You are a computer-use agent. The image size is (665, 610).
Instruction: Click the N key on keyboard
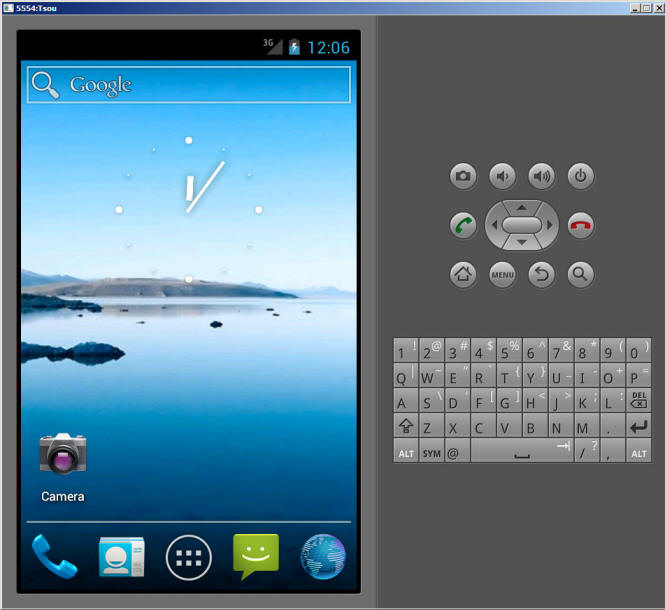pyautogui.click(x=561, y=425)
